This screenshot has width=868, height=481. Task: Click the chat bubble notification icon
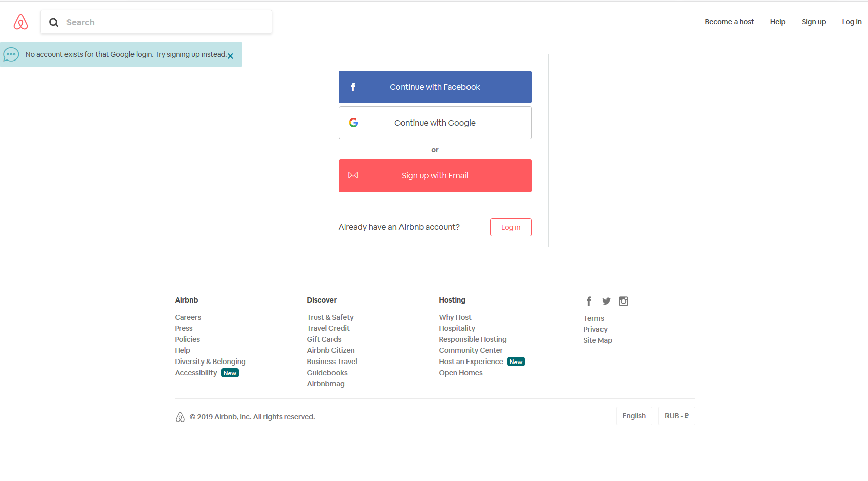(11, 54)
